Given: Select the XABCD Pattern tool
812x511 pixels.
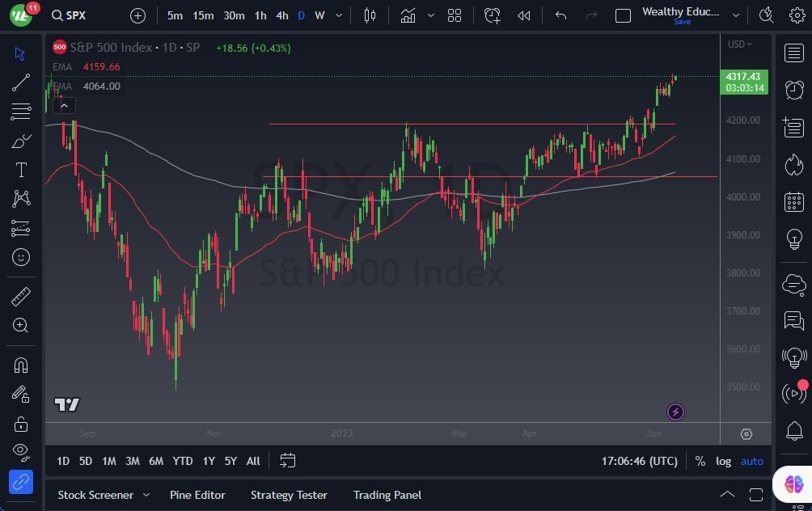Looking at the screenshot, I should tap(21, 199).
